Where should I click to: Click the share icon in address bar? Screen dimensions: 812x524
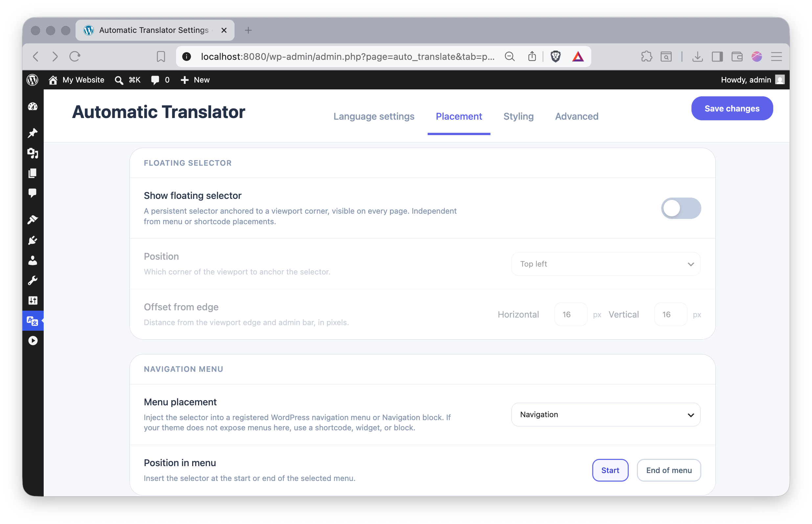(532, 57)
